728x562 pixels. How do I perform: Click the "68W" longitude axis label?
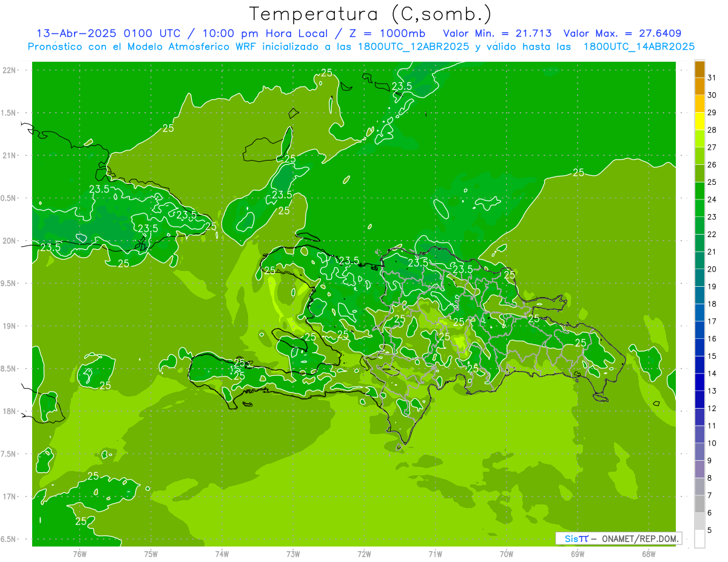(649, 554)
